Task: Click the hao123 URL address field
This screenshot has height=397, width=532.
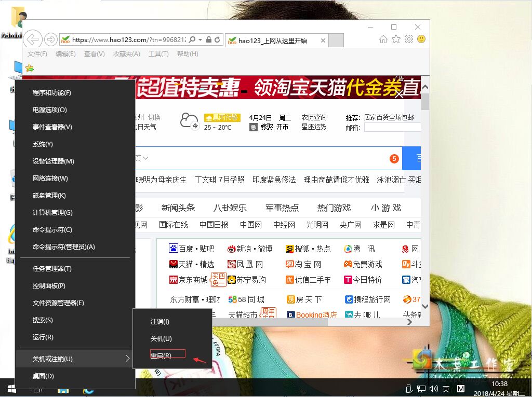Action: [129, 39]
